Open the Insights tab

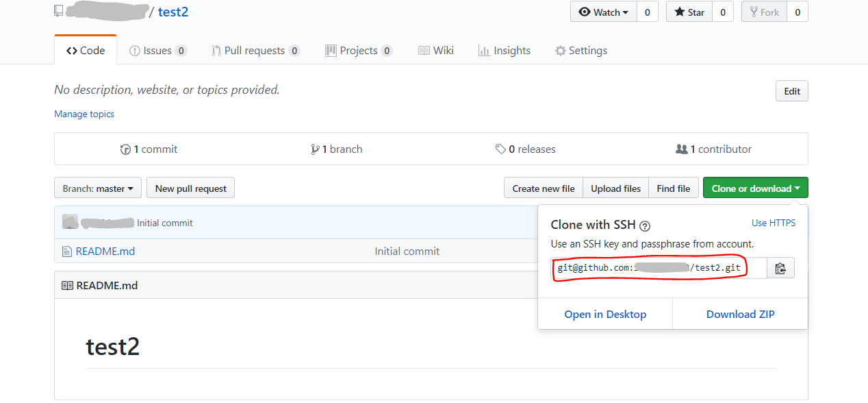[505, 50]
